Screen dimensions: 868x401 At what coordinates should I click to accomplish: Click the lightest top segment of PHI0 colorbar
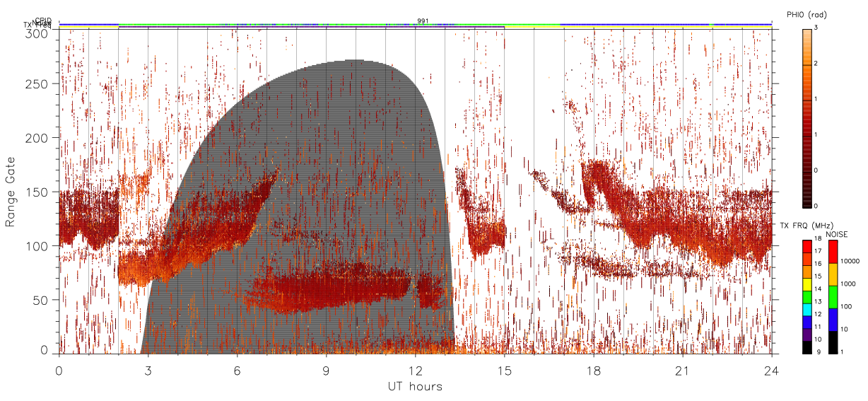pos(807,47)
